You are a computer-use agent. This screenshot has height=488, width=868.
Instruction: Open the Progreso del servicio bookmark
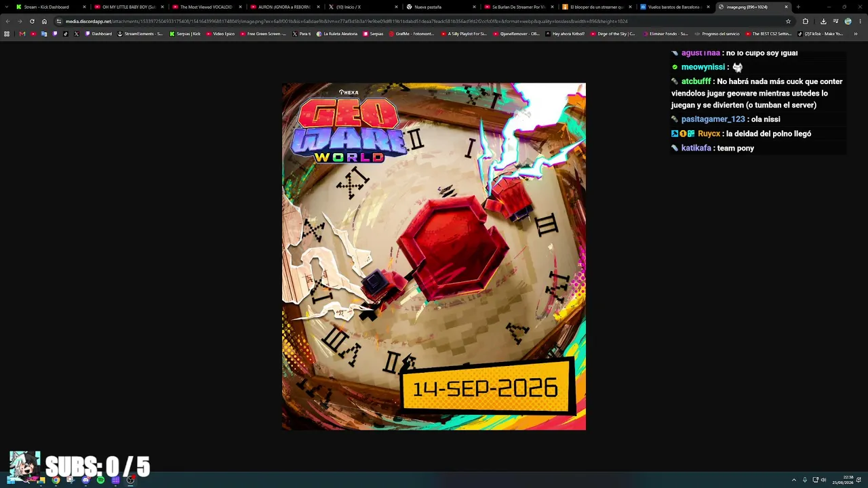click(x=717, y=34)
